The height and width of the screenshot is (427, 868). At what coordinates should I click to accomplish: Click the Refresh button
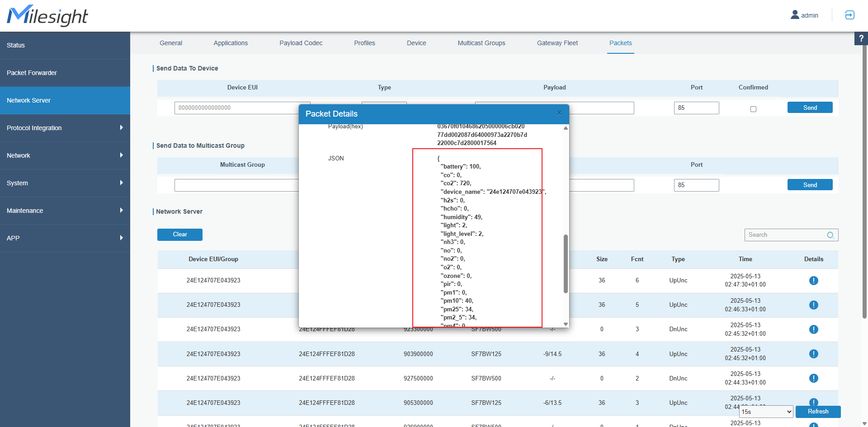point(818,412)
